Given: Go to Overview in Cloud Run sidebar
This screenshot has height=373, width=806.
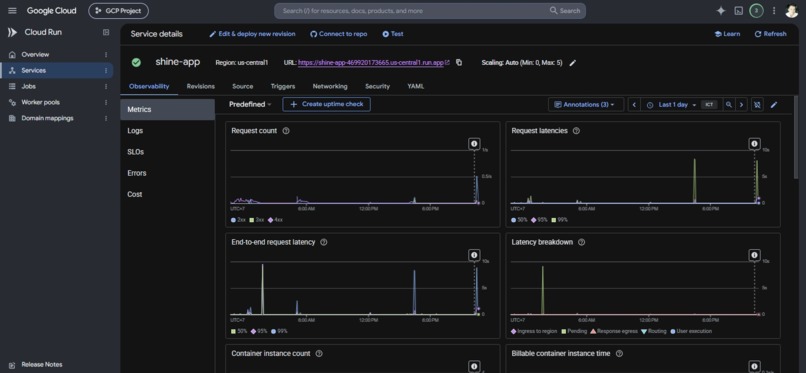Looking at the screenshot, I should point(35,54).
